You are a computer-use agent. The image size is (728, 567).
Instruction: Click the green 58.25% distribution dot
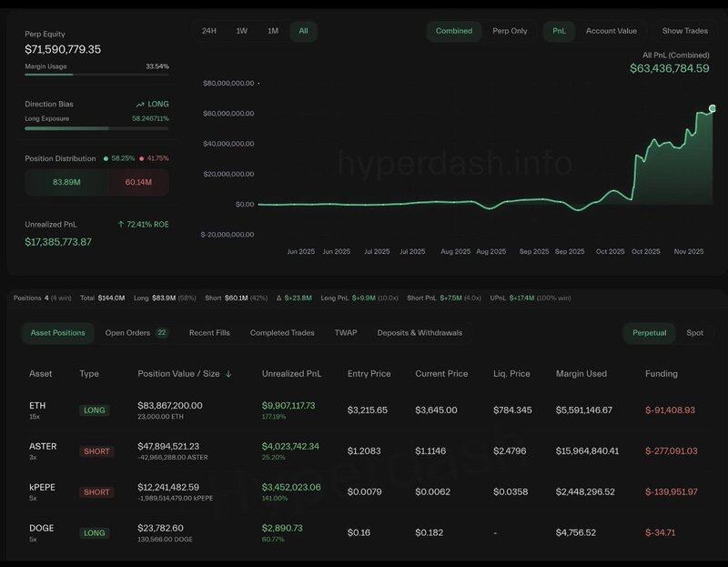[106, 158]
